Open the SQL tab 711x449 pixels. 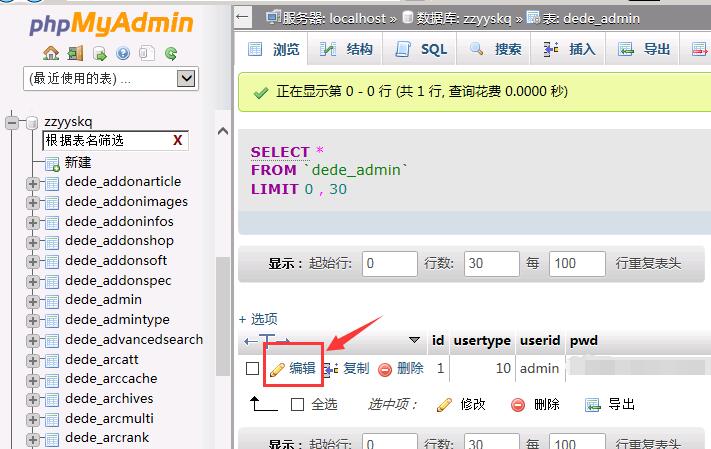pyautogui.click(x=420, y=49)
